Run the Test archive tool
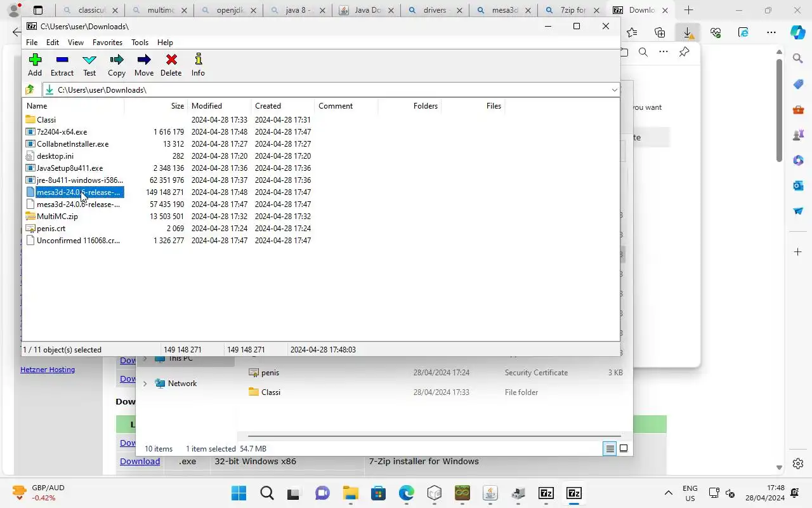The width and height of the screenshot is (812, 508). tap(89, 65)
